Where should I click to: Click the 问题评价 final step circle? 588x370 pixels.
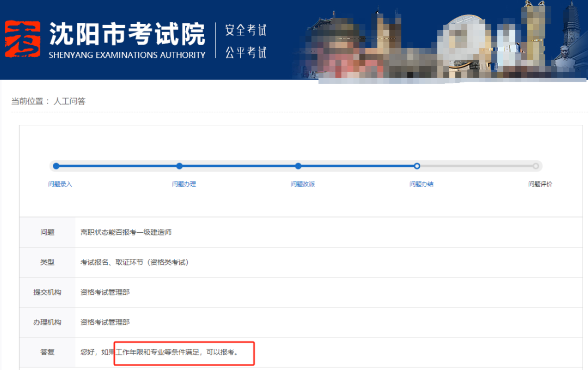536,166
